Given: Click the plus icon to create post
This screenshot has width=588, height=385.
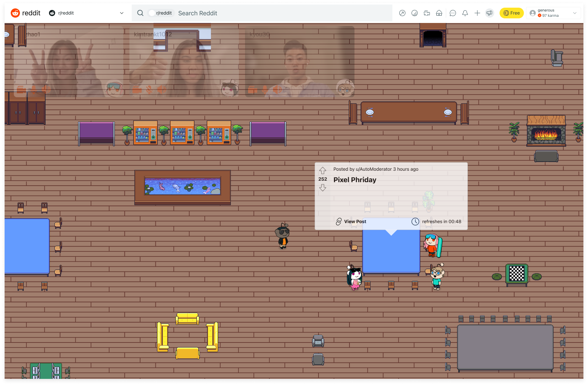Looking at the screenshot, I should (x=477, y=13).
